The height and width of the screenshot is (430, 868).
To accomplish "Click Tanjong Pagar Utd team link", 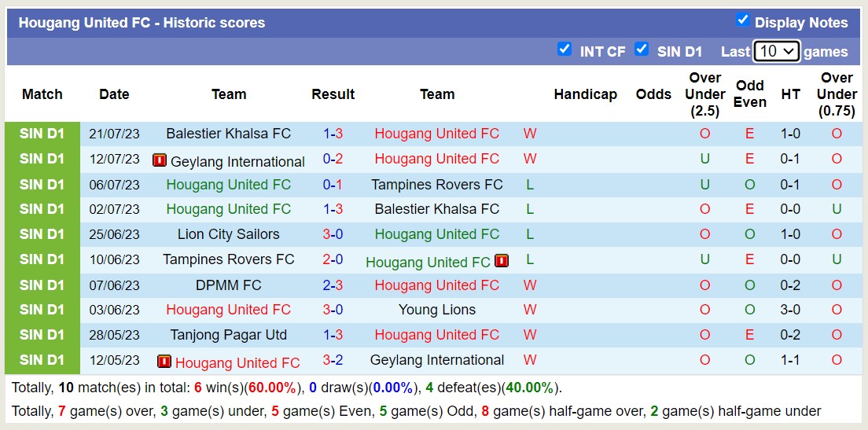I will pos(229,335).
